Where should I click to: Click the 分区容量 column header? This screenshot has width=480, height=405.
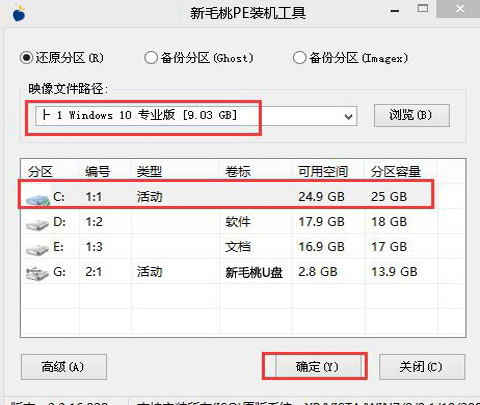coord(395,172)
